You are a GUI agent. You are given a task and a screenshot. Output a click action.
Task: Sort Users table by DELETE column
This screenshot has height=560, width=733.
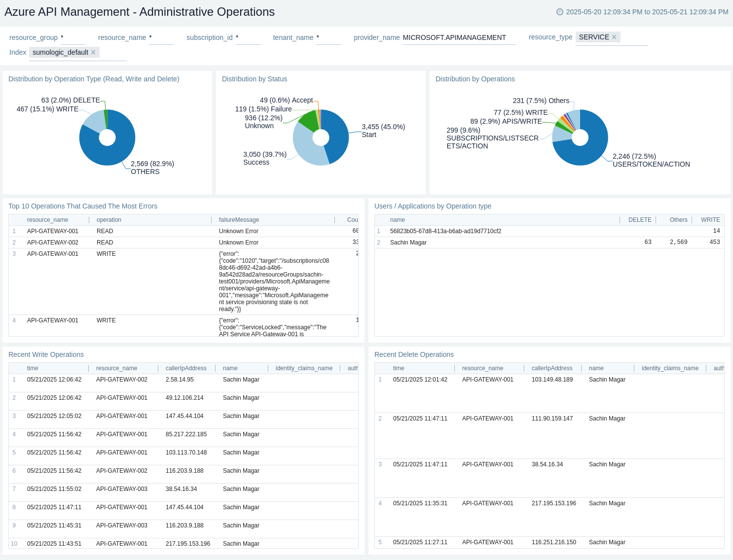click(x=640, y=220)
